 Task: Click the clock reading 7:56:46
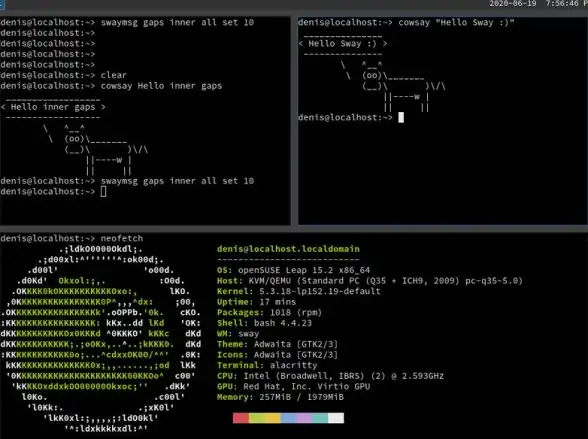click(562, 4)
